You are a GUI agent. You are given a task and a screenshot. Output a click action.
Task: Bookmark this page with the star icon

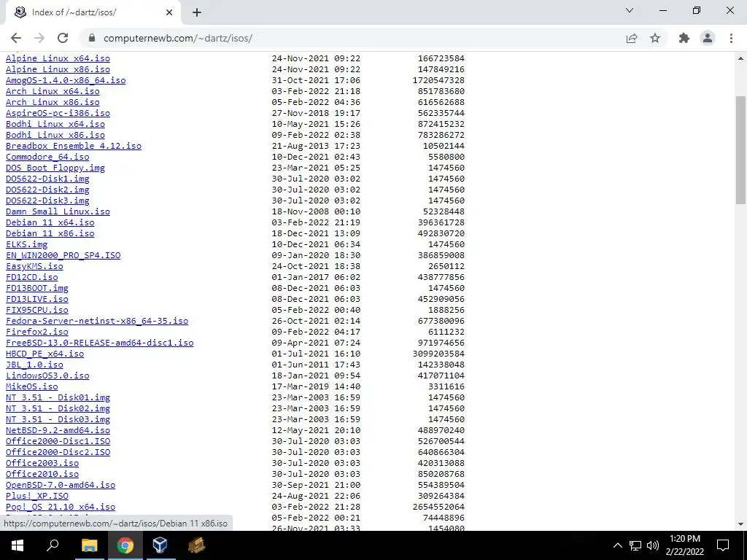[x=655, y=38]
